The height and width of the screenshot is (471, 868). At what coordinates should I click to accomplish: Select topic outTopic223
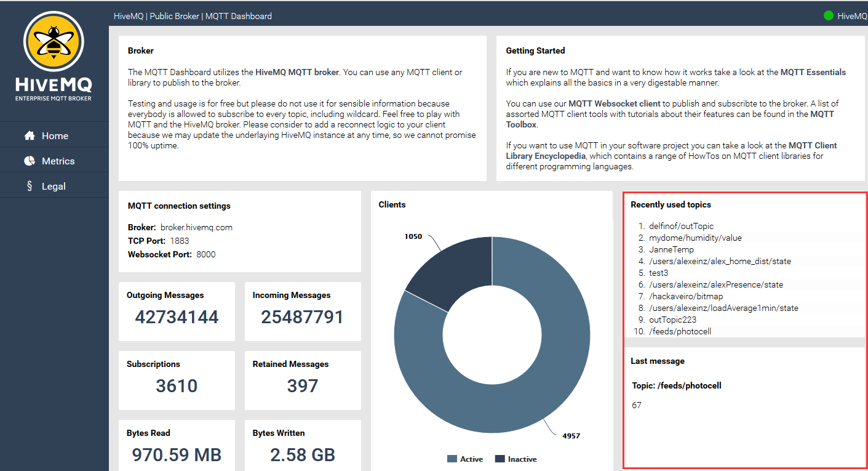(672, 320)
